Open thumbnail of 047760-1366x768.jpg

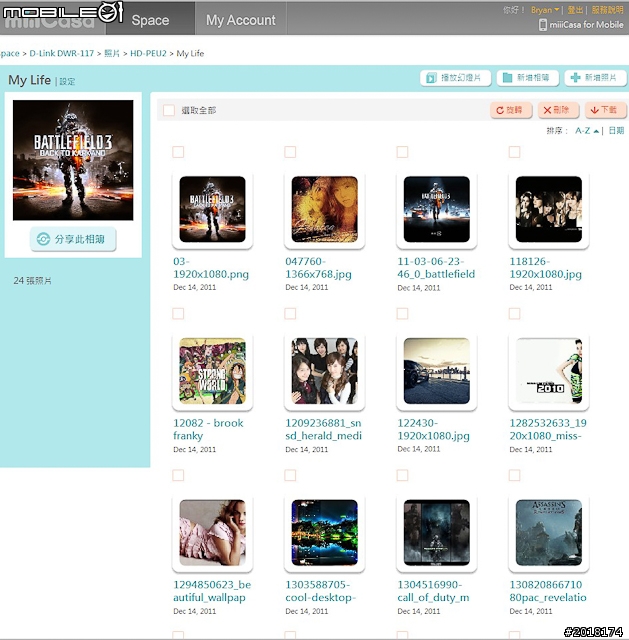click(325, 209)
